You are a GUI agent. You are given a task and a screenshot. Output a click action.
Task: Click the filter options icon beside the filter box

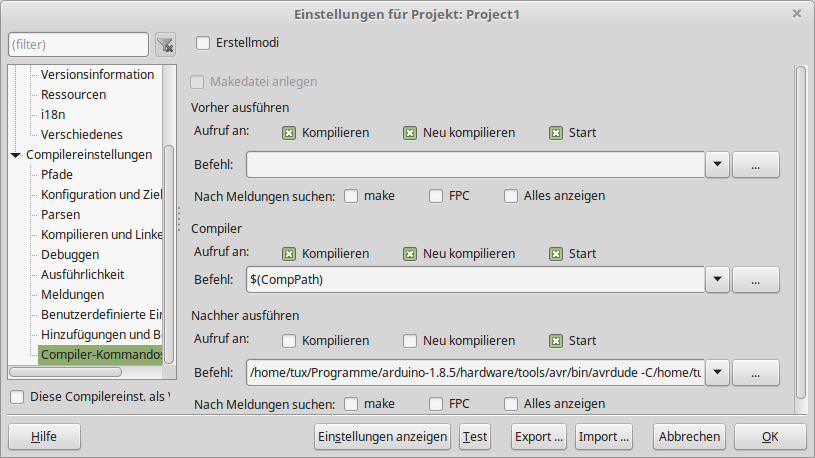click(x=165, y=44)
